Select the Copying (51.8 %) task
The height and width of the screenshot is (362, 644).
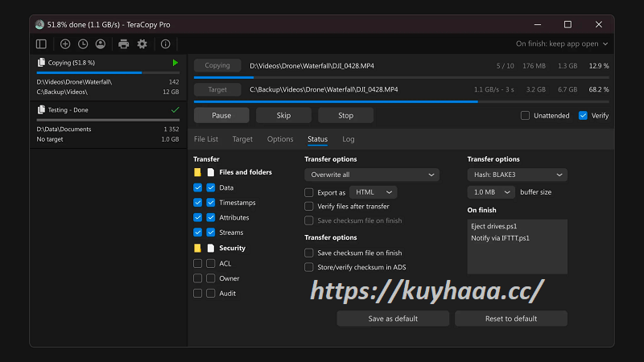click(x=109, y=77)
